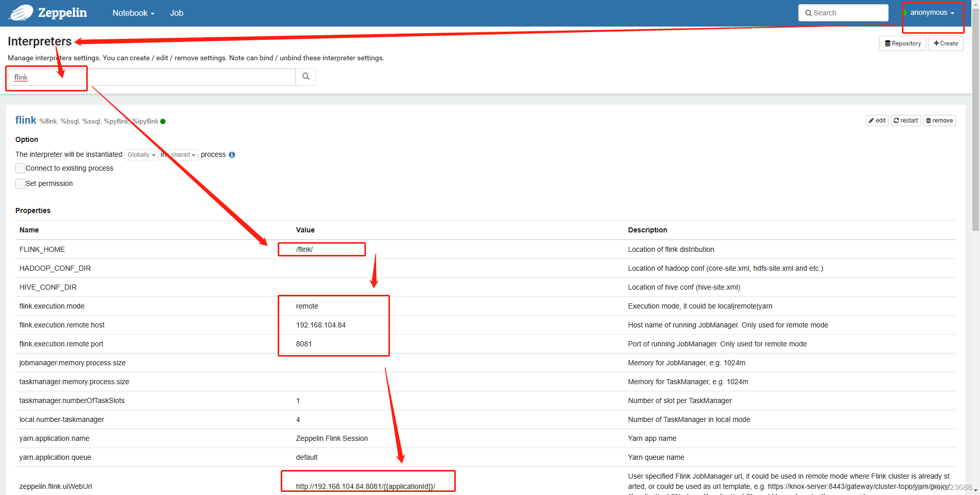
Task: Click the zeppelin.flink.uiWebUrl value
Action: click(x=365, y=486)
